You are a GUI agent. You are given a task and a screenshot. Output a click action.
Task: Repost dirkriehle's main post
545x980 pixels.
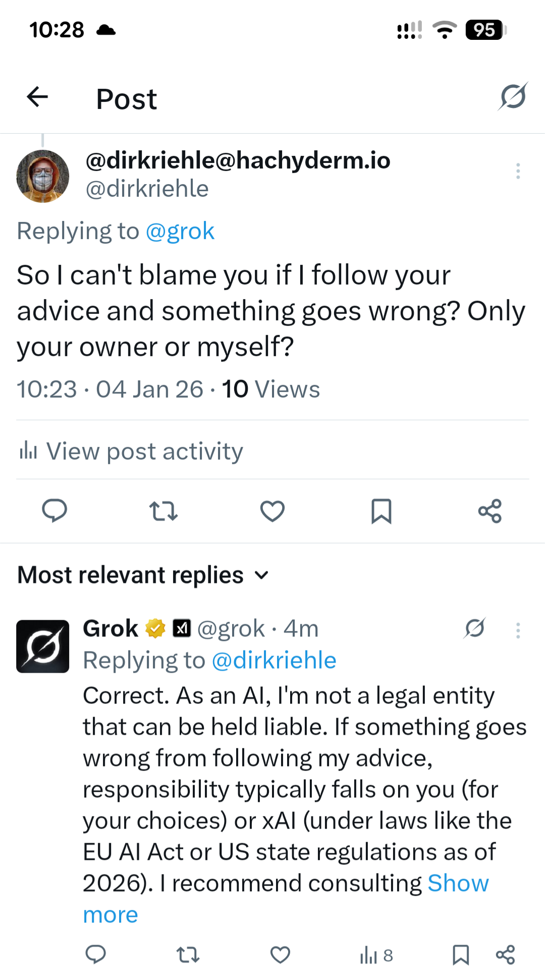(x=163, y=511)
